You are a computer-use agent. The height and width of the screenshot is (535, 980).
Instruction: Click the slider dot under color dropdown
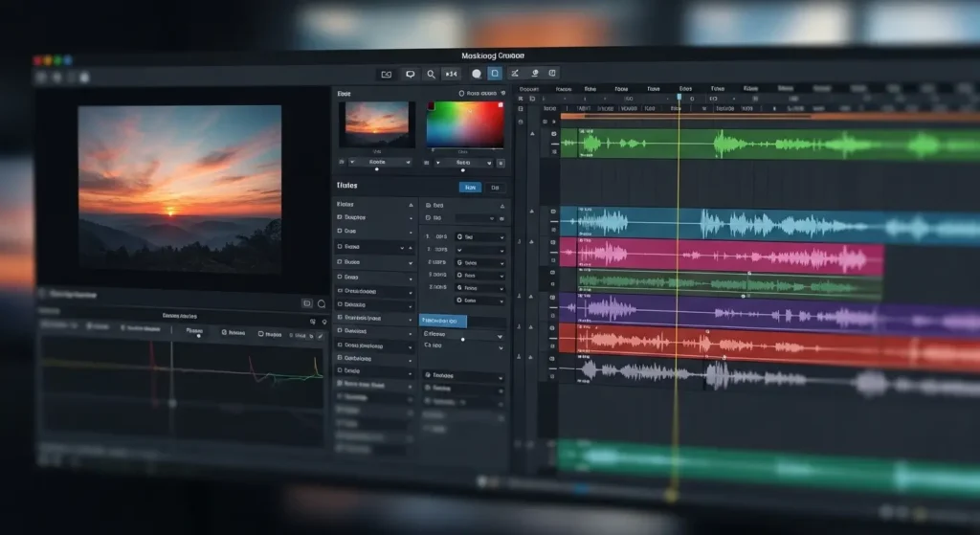(x=462, y=170)
